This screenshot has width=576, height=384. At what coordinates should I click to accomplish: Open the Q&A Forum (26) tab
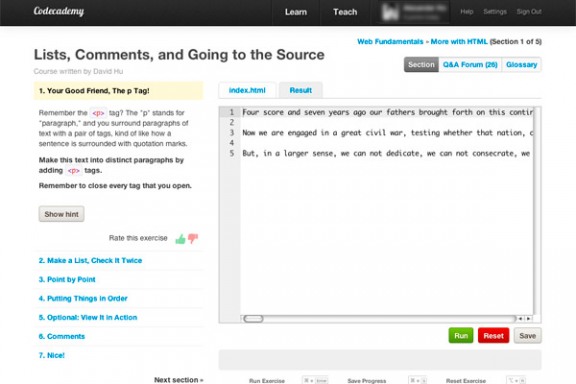point(470,65)
